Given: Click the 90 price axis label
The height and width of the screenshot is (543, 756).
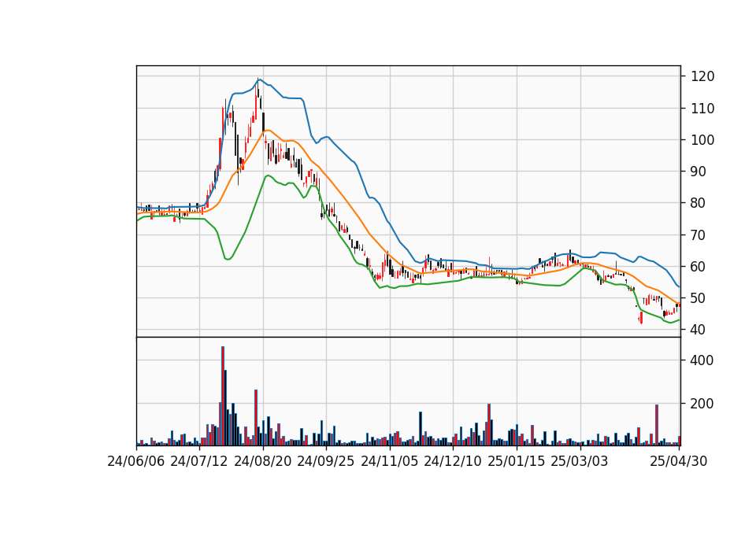Looking at the screenshot, I should click(699, 172).
